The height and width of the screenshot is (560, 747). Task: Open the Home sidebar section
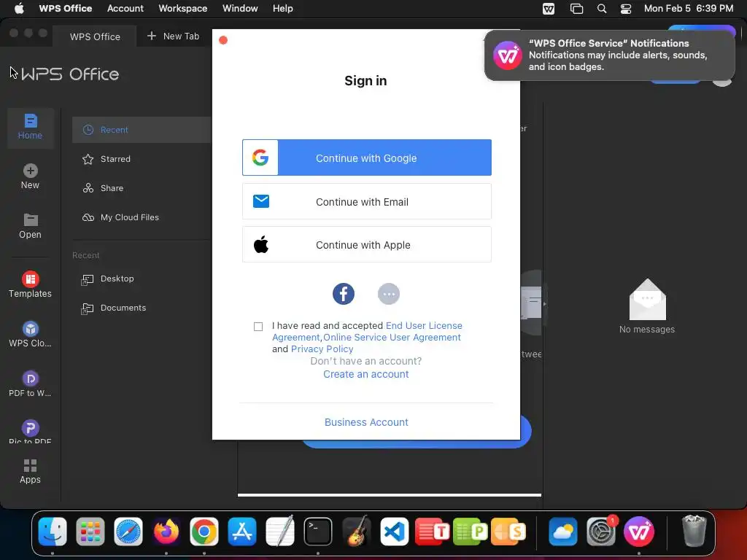pos(30,127)
